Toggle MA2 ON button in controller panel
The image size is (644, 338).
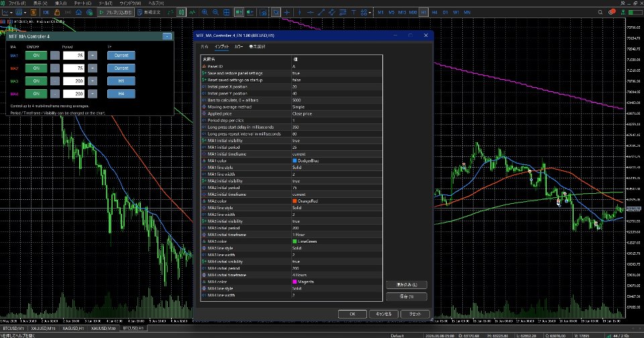click(x=36, y=68)
